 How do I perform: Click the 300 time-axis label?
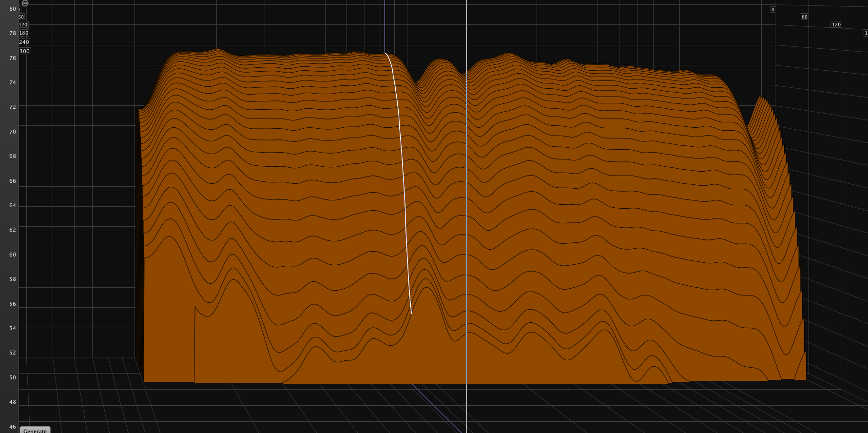24,51
